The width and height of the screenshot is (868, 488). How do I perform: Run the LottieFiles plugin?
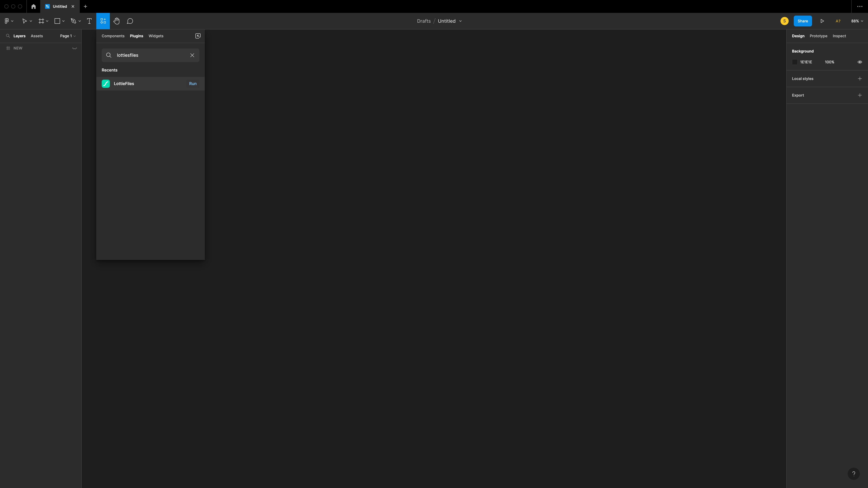pos(193,84)
